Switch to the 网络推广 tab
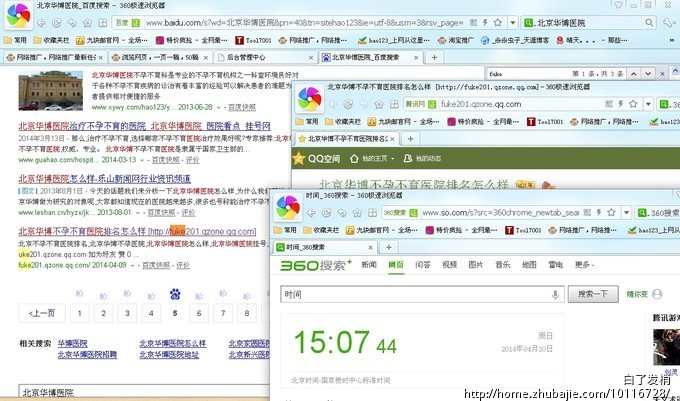Screen dimensions: 680x401 click(x=54, y=57)
